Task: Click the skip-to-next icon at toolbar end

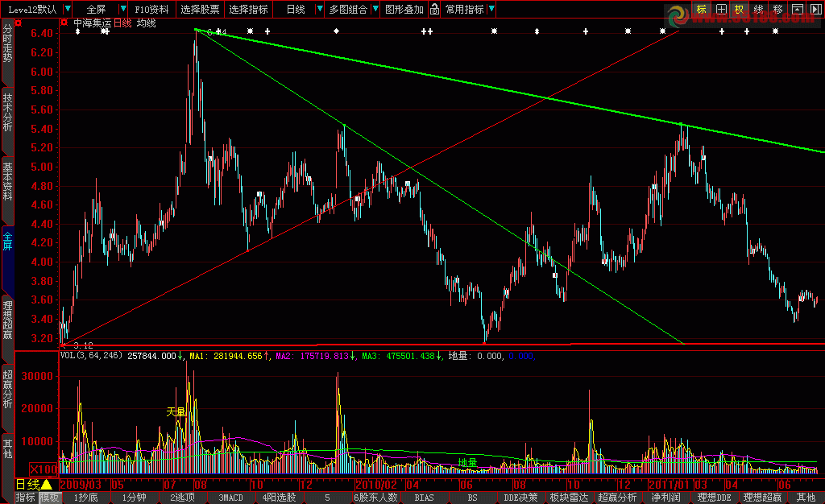Action: (816, 10)
